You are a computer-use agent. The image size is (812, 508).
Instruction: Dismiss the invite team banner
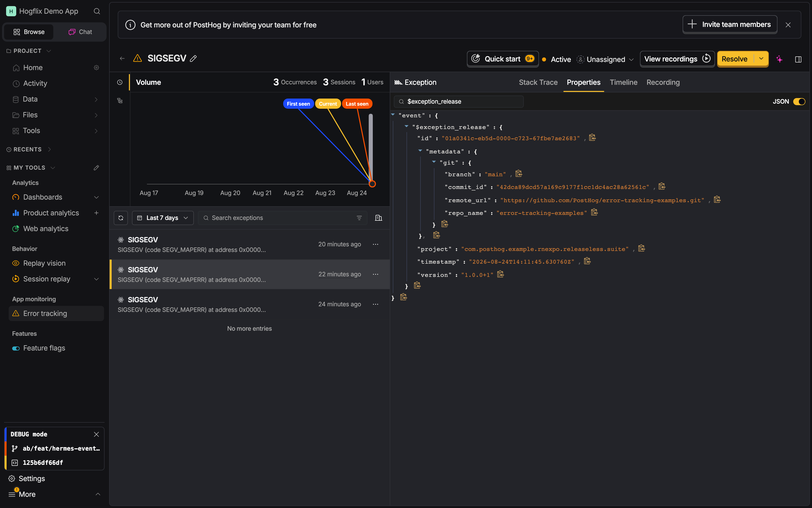(x=788, y=25)
